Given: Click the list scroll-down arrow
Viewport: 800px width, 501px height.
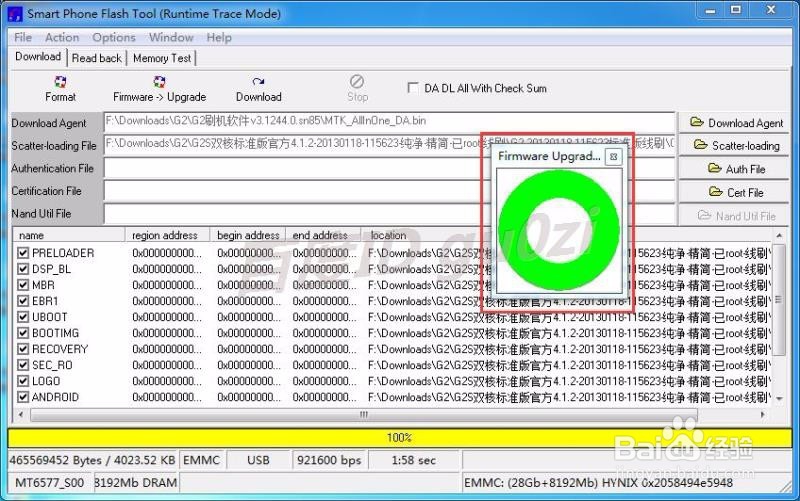Looking at the screenshot, I should coord(779,398).
